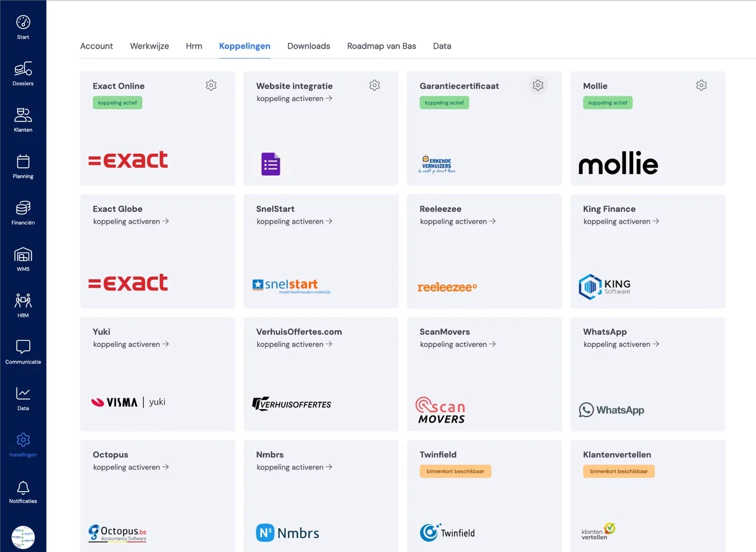Screen dimensions: 756x552
Task: Open the Klanten sidebar icon
Action: (23, 115)
